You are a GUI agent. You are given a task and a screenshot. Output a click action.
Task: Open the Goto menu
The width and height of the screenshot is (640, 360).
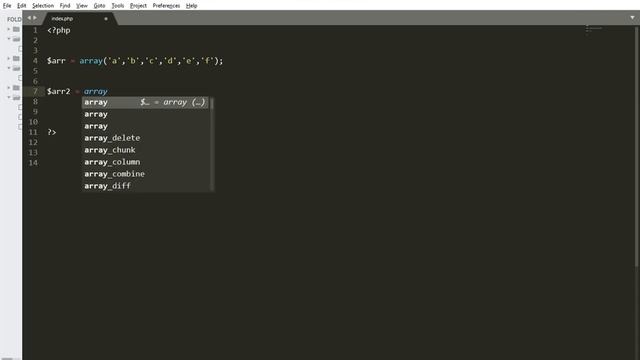click(99, 6)
